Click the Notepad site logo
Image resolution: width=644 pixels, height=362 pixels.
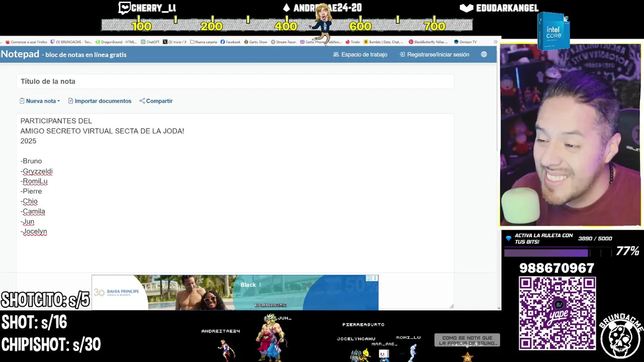pos(20,54)
